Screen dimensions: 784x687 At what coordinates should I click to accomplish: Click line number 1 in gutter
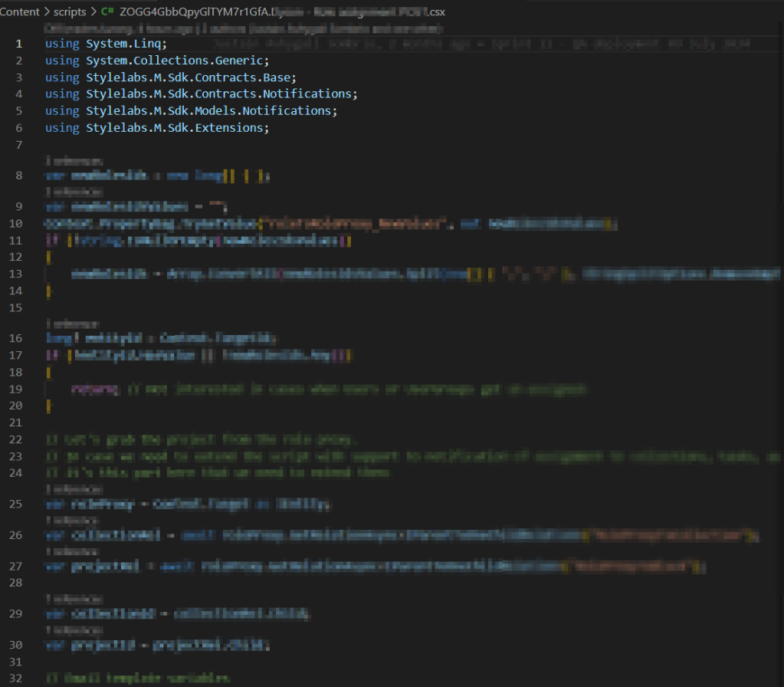19,44
